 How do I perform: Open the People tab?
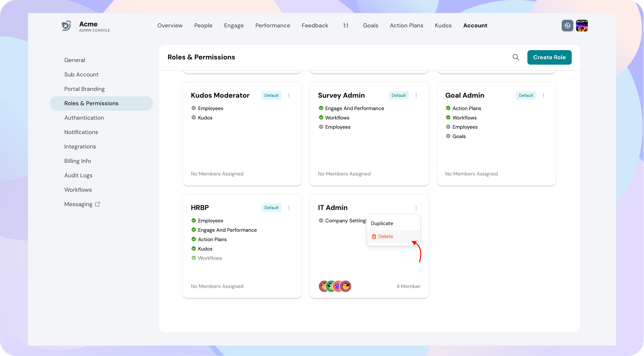(203, 25)
